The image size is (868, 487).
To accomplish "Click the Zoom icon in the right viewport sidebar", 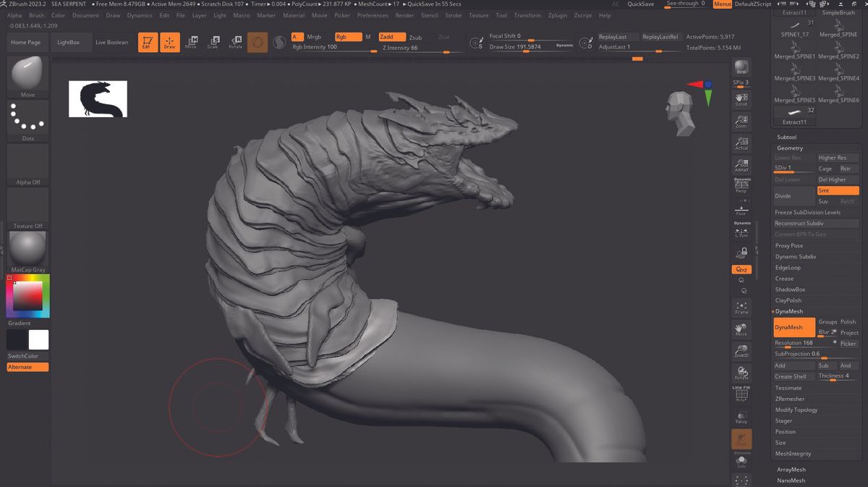I will tap(741, 120).
